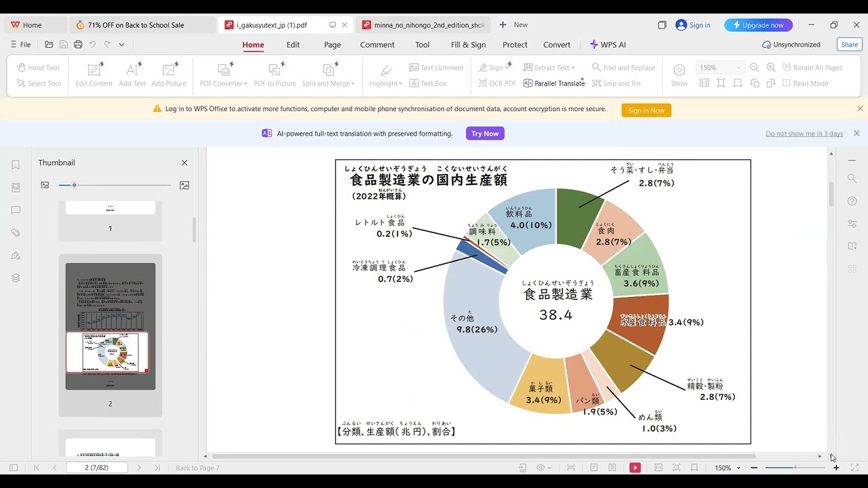
Task: Click the search icon in right sidebar
Action: (852, 178)
